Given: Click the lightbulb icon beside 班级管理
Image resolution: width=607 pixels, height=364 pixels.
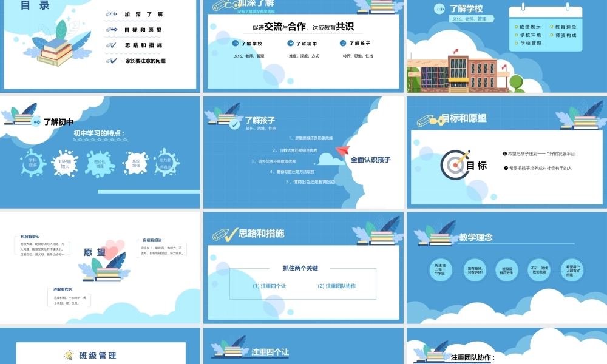Looking at the screenshot, I should [69, 355].
